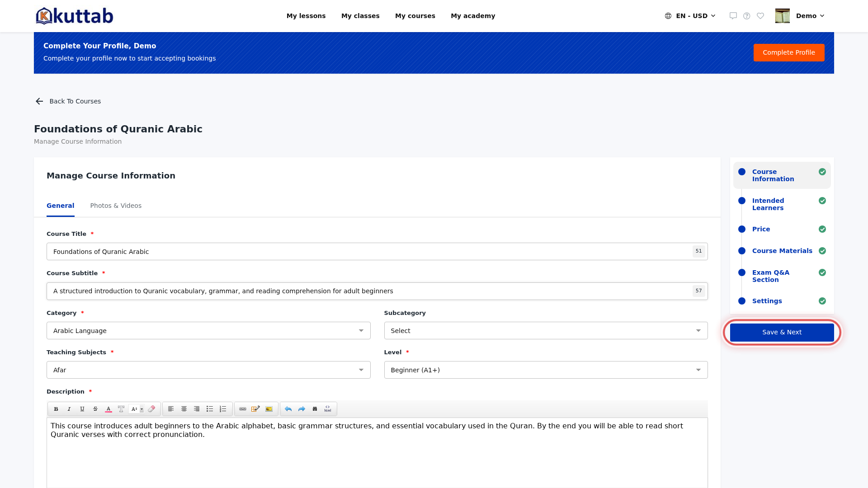Click the binoculars find icon

[315, 409]
